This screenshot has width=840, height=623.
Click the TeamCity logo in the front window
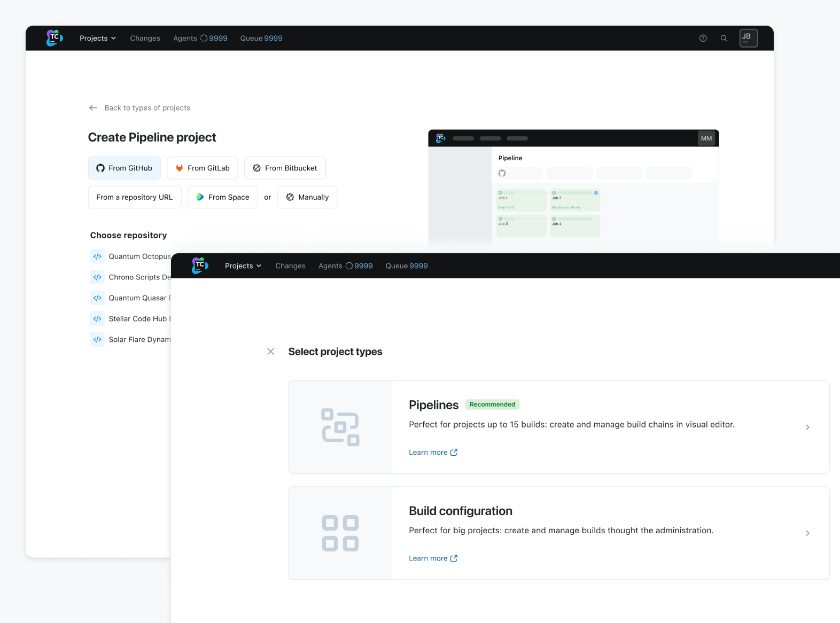click(200, 266)
